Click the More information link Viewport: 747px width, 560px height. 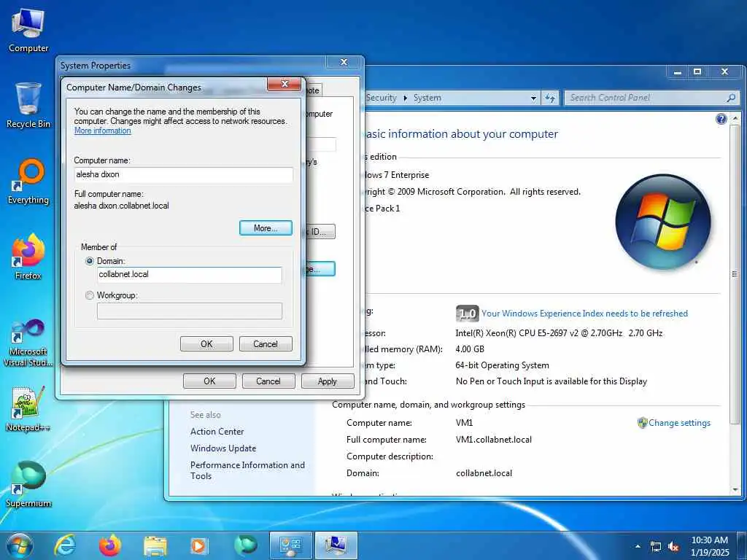pyautogui.click(x=102, y=131)
